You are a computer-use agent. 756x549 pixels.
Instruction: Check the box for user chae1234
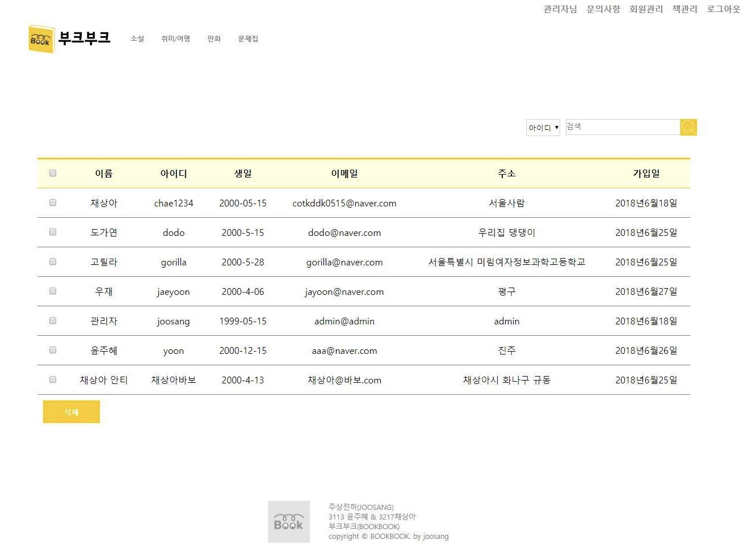point(53,202)
